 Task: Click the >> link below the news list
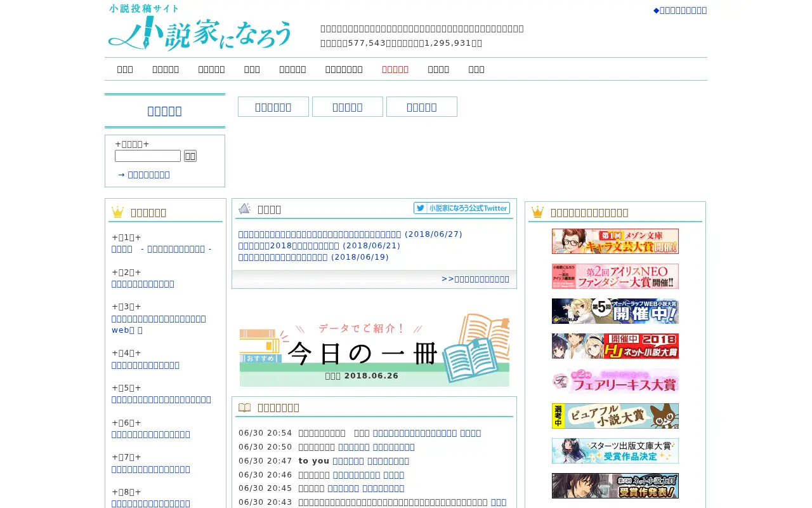click(476, 279)
